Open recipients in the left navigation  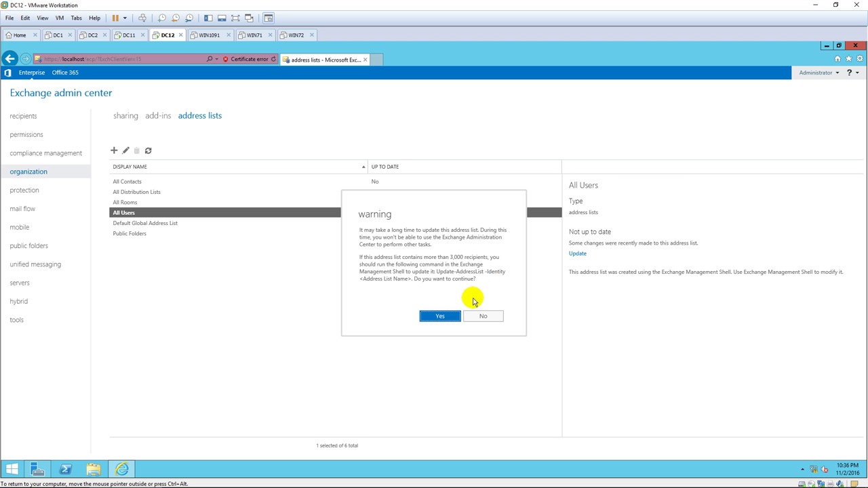tap(23, 116)
